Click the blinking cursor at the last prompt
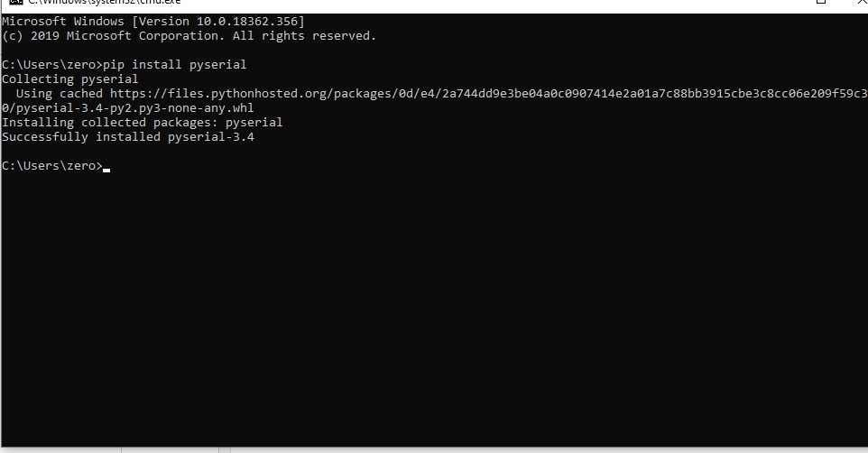The height and width of the screenshot is (453, 868). click(106, 170)
